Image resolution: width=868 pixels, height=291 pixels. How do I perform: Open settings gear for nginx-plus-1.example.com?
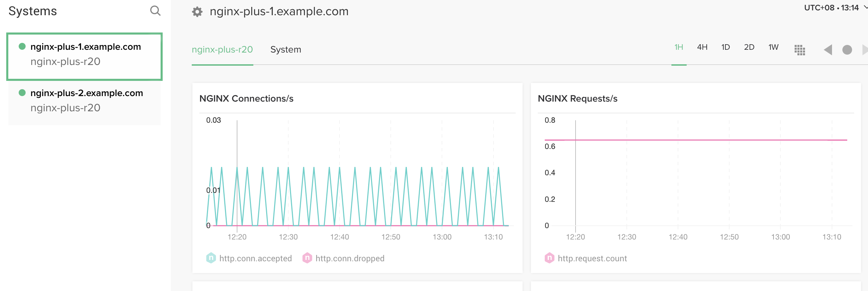[197, 12]
